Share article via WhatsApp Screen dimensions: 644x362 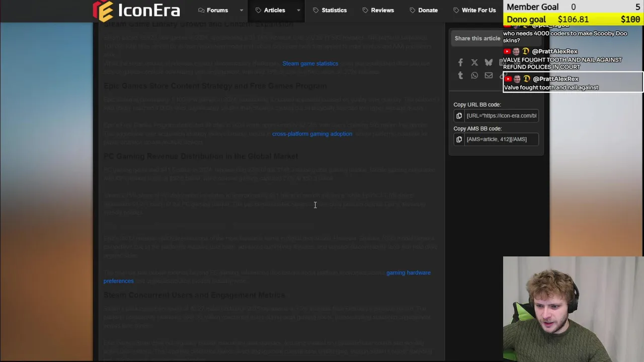pos(474,75)
